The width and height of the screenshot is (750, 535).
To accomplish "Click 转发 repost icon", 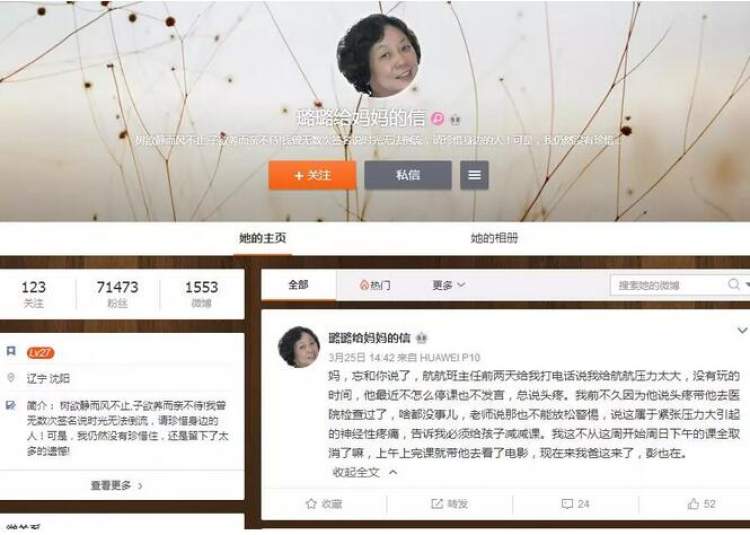I will (437, 503).
